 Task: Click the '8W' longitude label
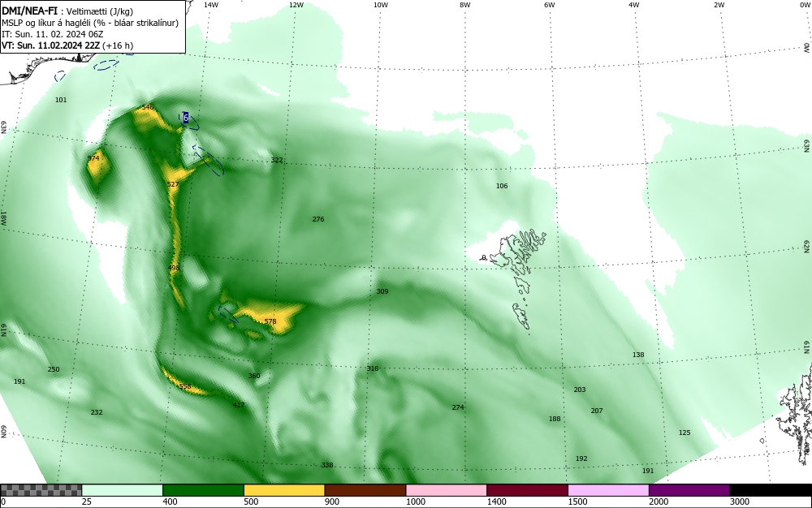point(465,5)
